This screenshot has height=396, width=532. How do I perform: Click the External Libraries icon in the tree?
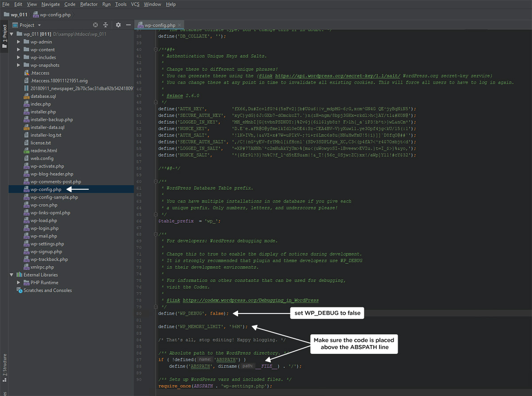pos(19,275)
